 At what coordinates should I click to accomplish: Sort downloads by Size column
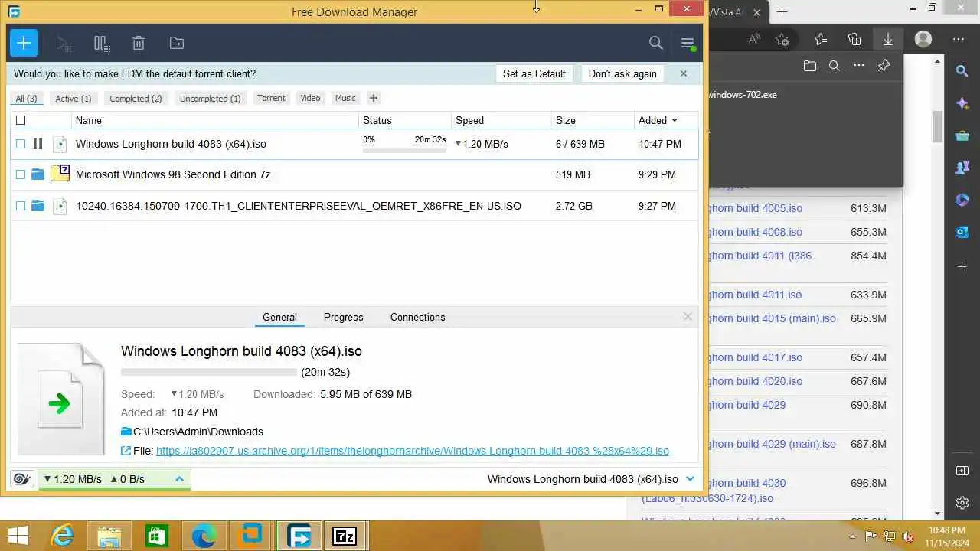pos(566,120)
